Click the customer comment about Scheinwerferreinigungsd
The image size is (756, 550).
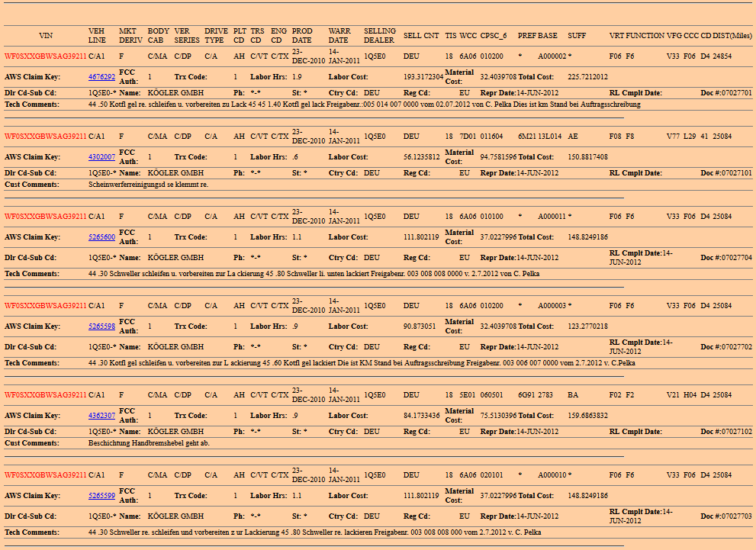148,185
